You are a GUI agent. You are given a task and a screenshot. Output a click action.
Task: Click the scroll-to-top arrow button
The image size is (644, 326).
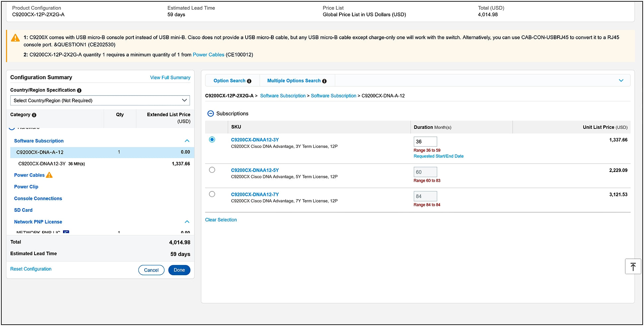click(633, 267)
